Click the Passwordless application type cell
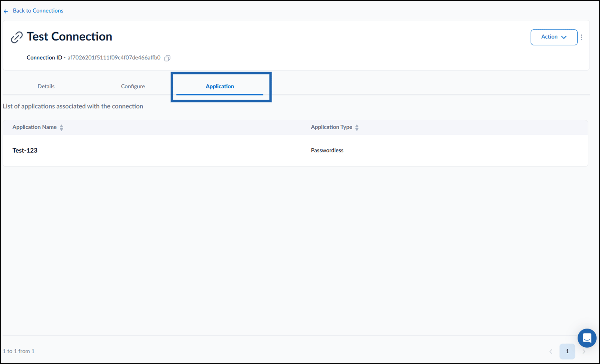The height and width of the screenshot is (364, 600). tap(327, 150)
